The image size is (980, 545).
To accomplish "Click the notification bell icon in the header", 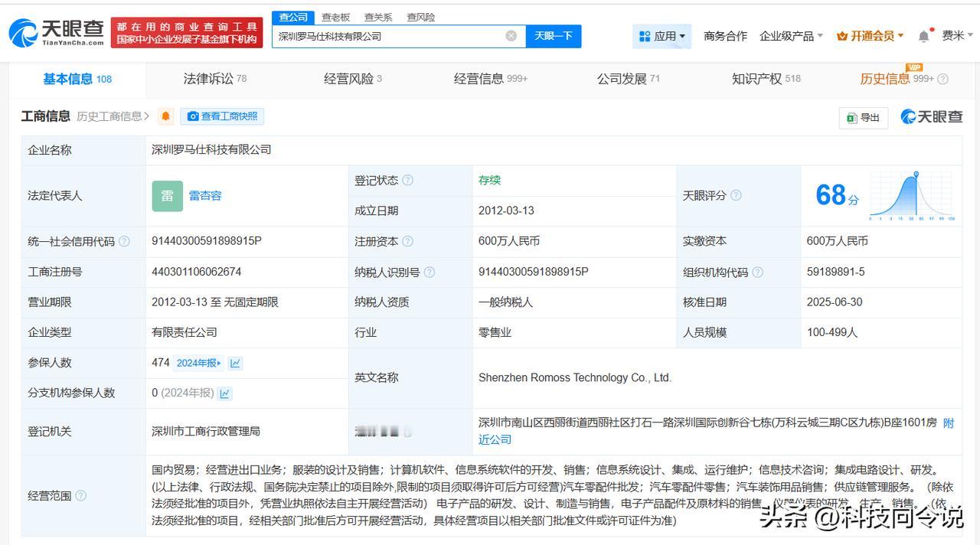I will point(925,36).
